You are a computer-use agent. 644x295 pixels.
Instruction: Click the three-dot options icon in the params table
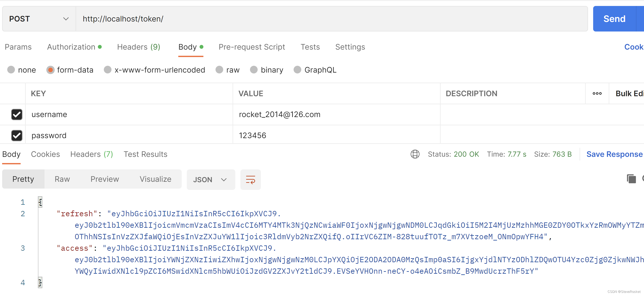pos(597,93)
